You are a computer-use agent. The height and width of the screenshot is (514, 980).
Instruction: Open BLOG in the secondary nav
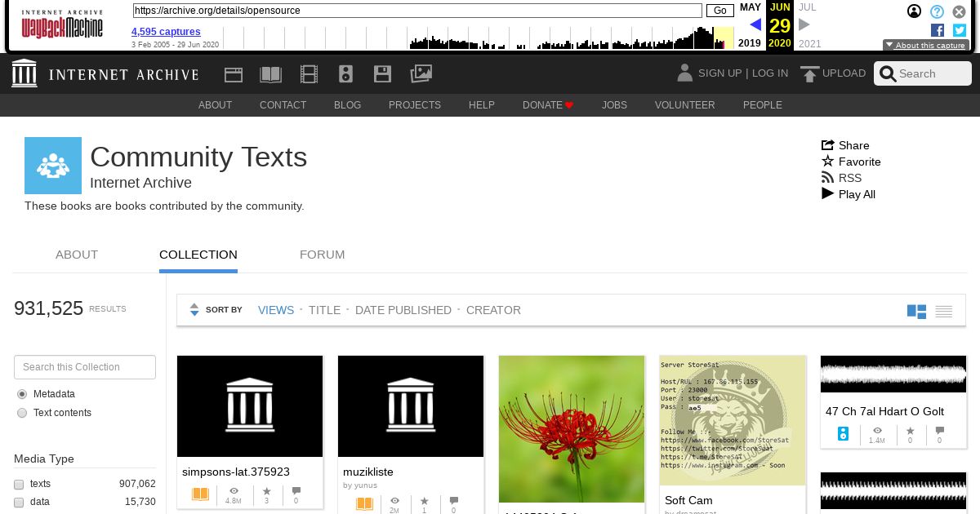tap(347, 105)
